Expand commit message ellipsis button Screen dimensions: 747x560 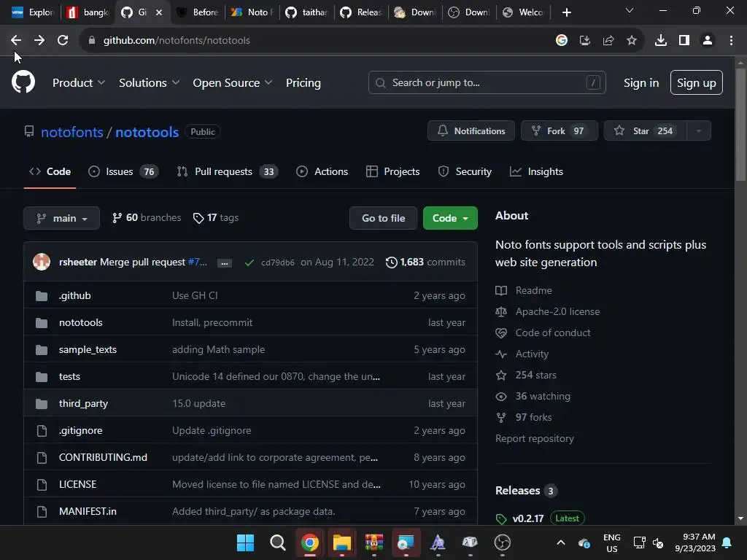pos(225,262)
